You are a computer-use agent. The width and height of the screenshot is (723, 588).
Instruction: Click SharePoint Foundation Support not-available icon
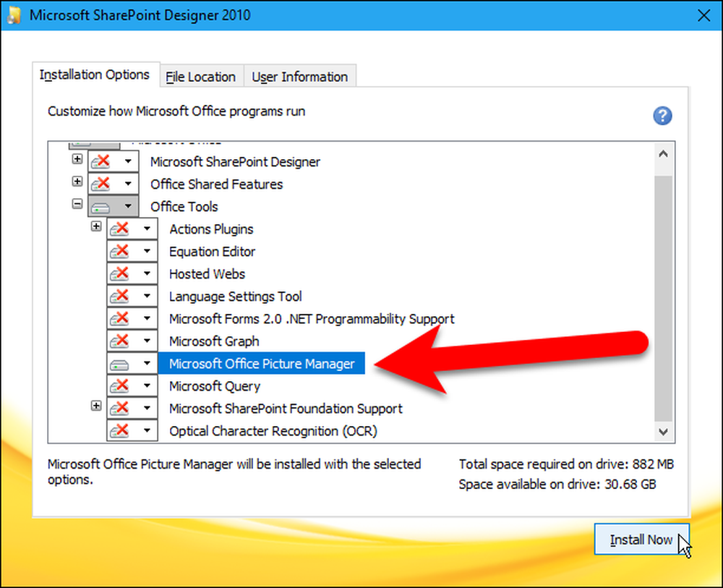click(119, 409)
